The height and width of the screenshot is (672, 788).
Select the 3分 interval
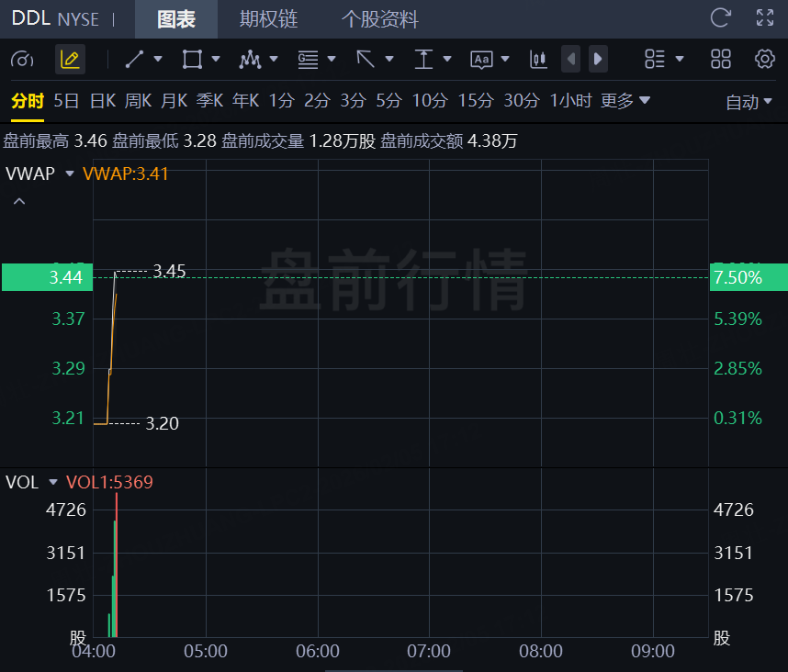[x=354, y=101]
